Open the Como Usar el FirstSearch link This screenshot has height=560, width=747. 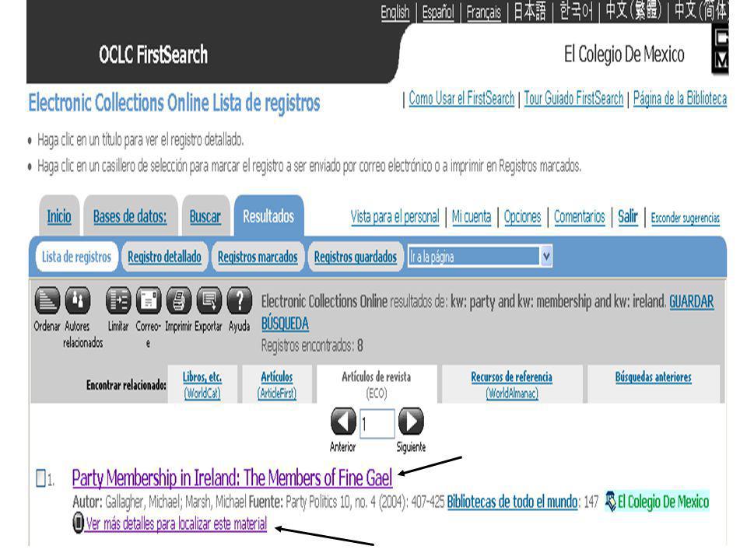(x=461, y=99)
